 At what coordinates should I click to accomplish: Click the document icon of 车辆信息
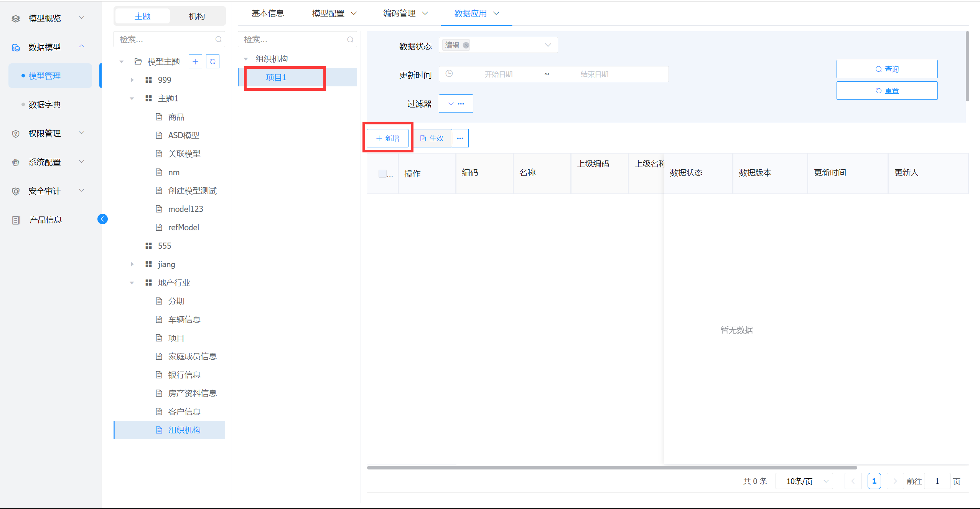click(159, 319)
